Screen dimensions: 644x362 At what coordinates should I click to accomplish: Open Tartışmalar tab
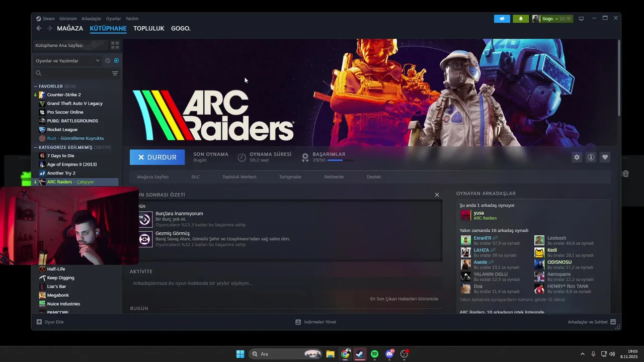tap(290, 177)
